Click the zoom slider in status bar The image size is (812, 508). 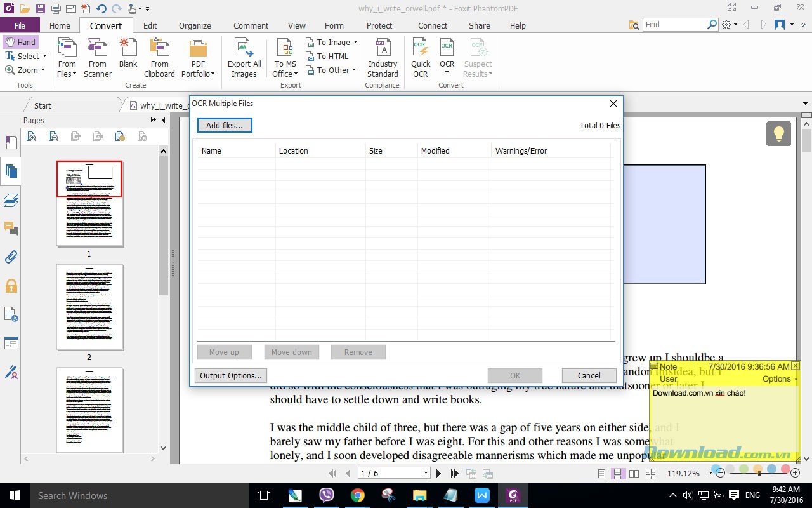[758, 473]
